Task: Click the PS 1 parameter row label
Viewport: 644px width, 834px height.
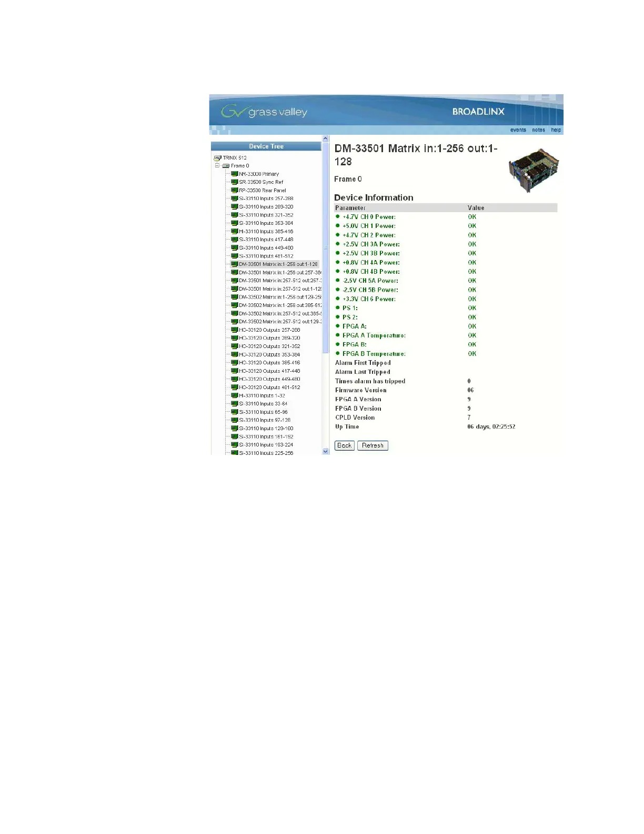Action: 350,308
